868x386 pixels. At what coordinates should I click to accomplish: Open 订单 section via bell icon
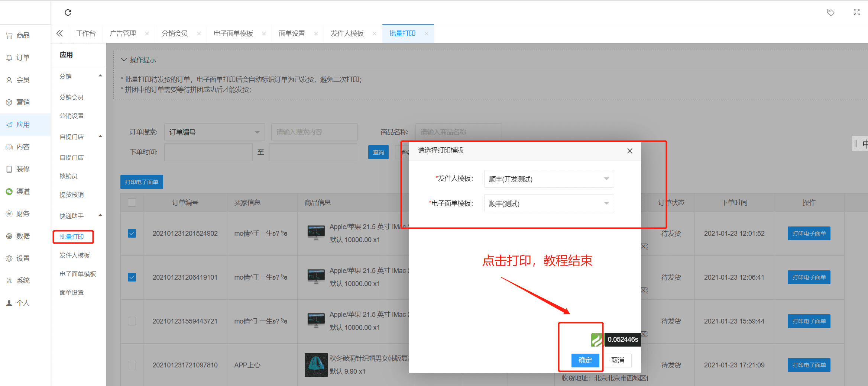coord(9,58)
